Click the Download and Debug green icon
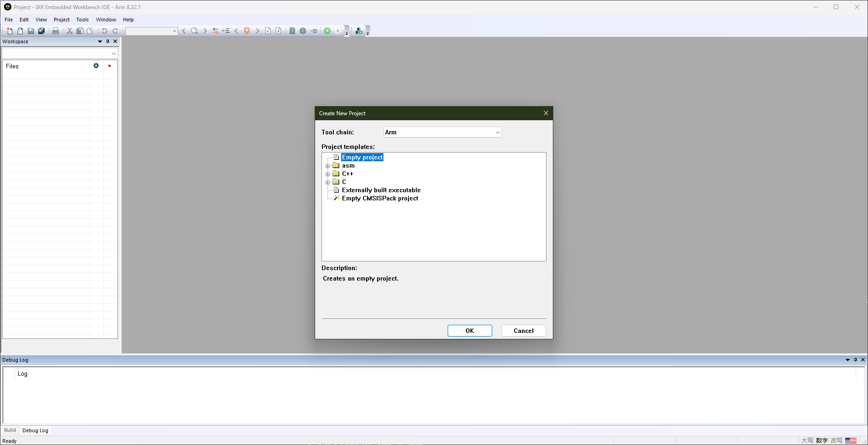Viewport: 868px width, 445px height. click(327, 31)
